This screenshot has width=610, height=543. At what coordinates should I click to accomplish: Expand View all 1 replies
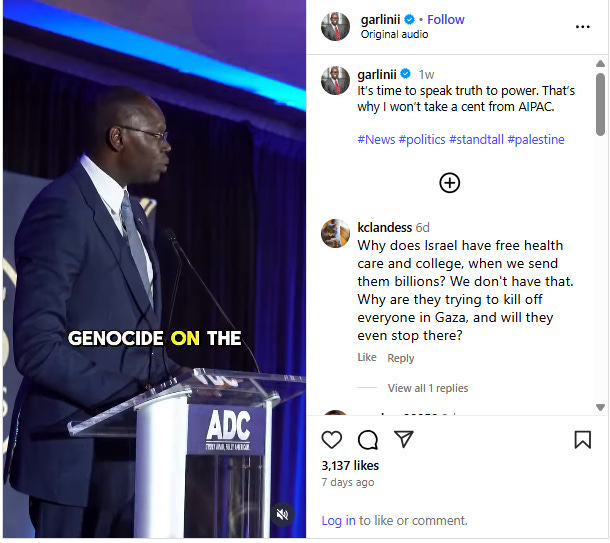tap(428, 388)
